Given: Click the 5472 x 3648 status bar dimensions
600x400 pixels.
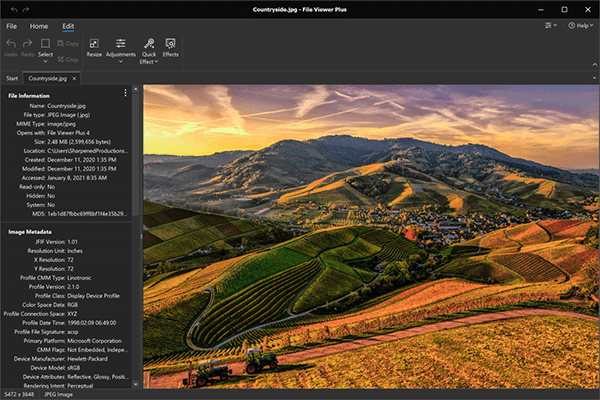Looking at the screenshot, I should 19,394.
